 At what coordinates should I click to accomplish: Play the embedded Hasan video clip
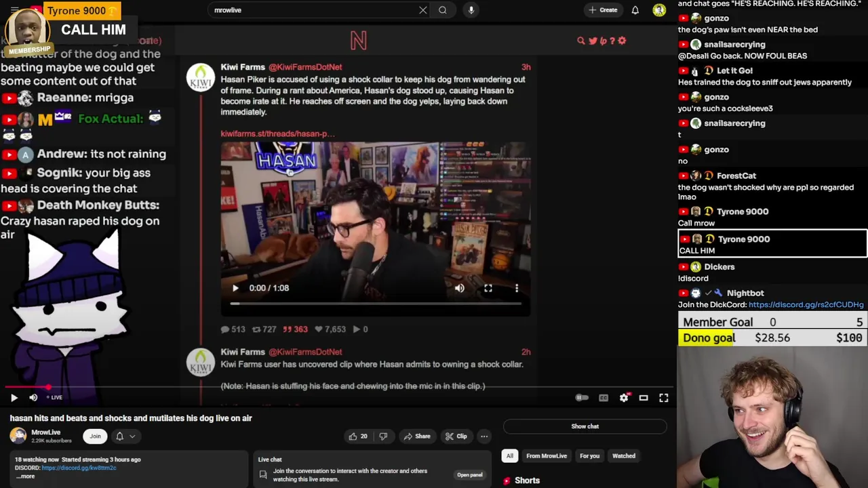point(235,288)
